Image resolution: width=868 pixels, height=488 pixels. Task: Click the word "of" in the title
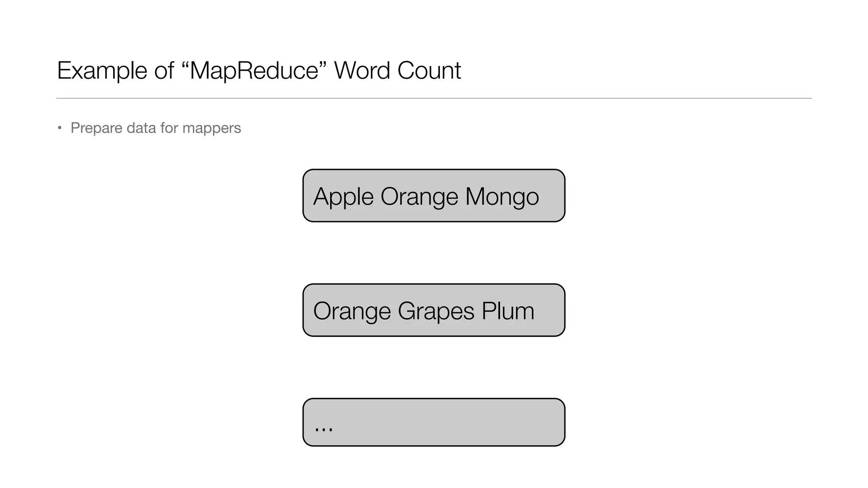click(164, 70)
